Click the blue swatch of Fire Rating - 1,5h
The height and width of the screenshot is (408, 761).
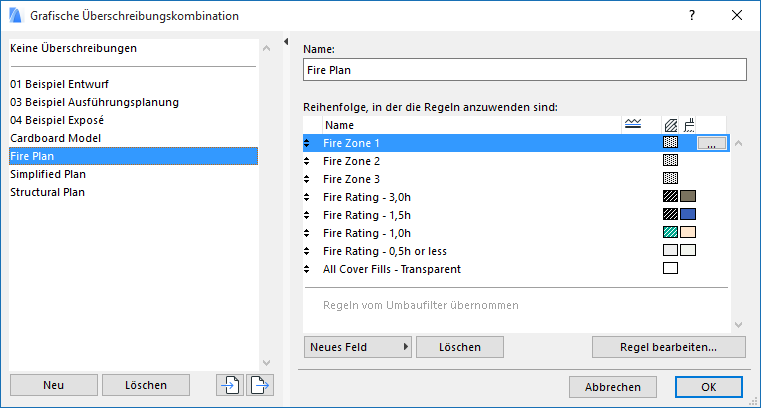coord(688,215)
